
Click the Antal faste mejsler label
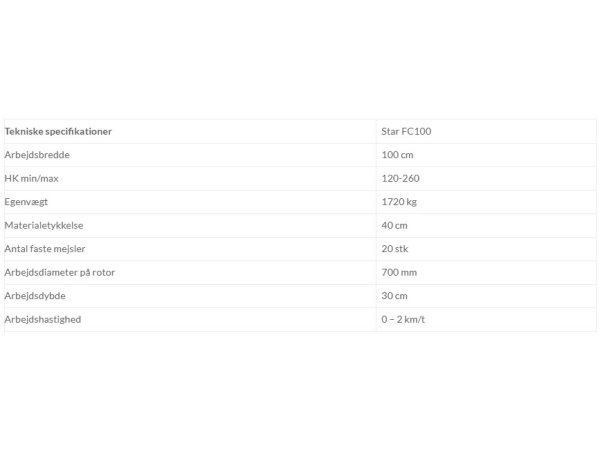(45, 249)
